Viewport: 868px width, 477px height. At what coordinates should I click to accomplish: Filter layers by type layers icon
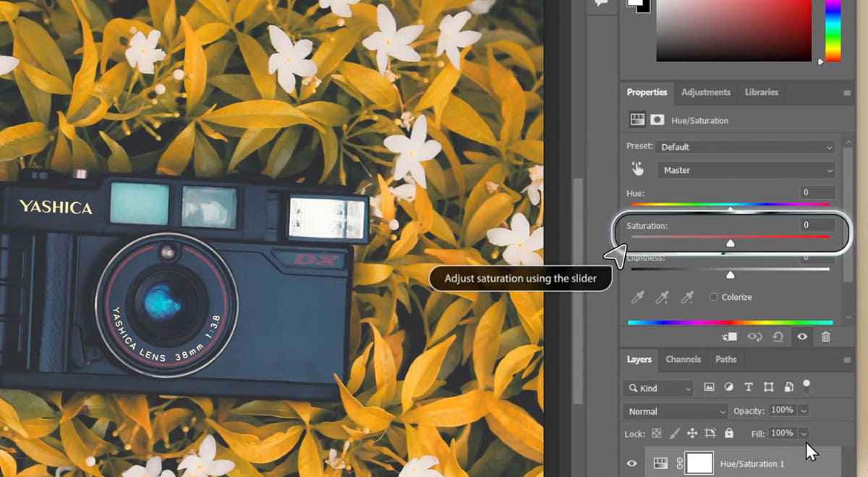749,387
